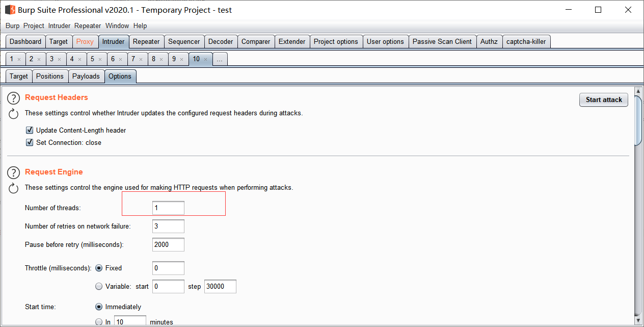The image size is (644, 327).
Task: Toggle Set Connection: close checkbox
Action: pyautogui.click(x=30, y=142)
